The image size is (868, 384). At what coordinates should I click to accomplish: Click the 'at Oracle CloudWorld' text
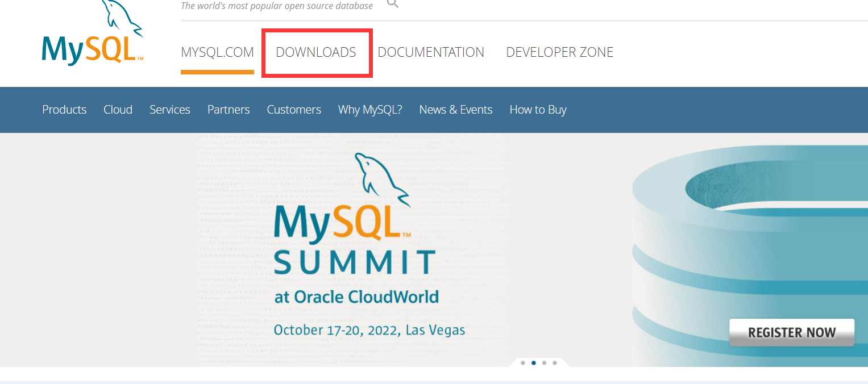click(x=356, y=297)
